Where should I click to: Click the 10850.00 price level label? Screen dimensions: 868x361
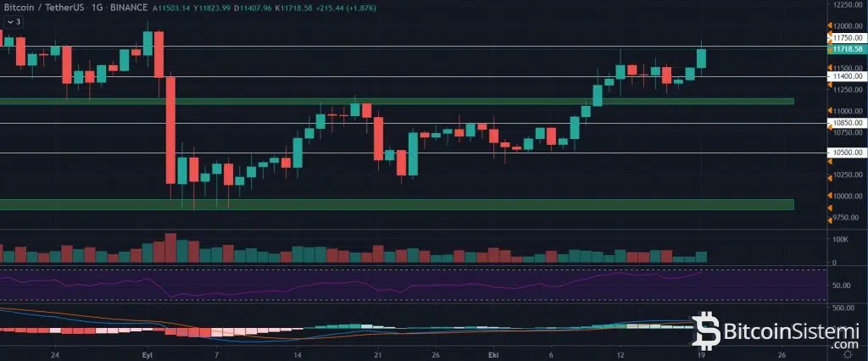point(848,123)
